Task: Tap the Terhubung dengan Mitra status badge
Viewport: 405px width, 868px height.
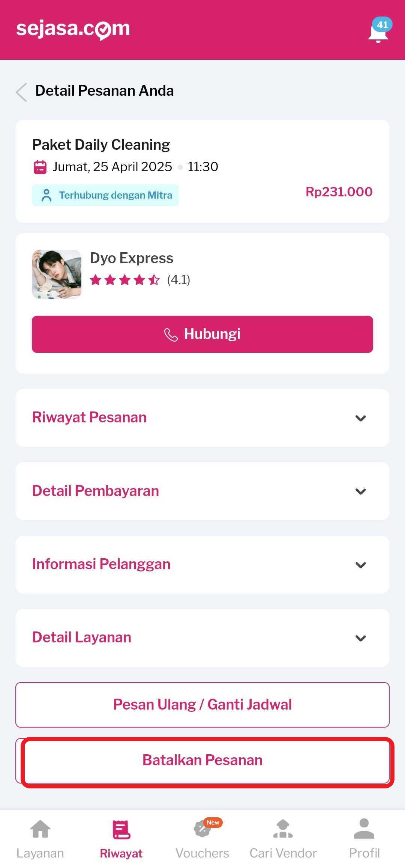Action: (105, 195)
